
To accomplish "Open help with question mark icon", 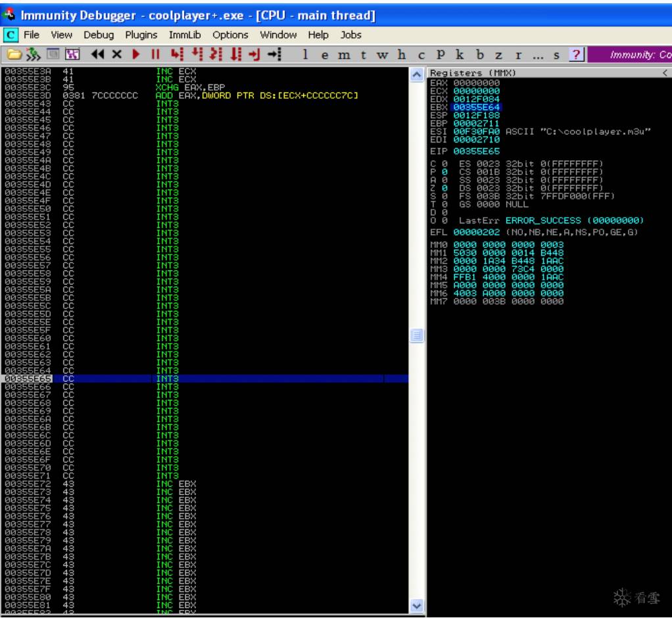I will (x=577, y=55).
